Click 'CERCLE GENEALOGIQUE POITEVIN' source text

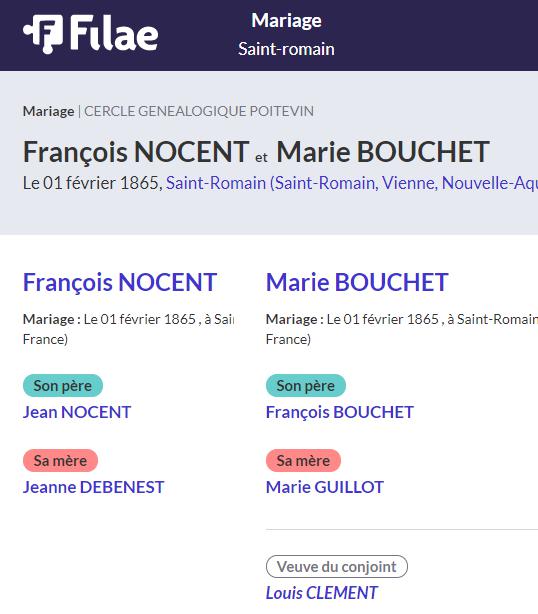(x=199, y=111)
